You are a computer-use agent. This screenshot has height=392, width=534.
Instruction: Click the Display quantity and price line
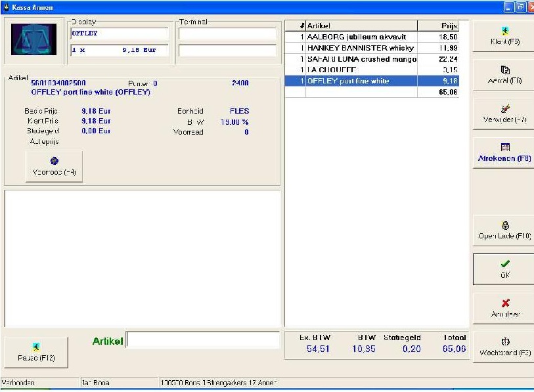click(x=119, y=50)
